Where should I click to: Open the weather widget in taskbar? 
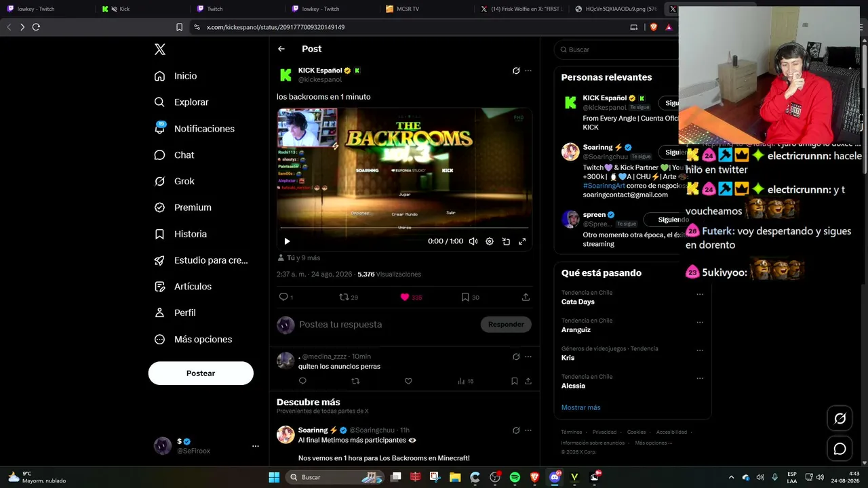[x=37, y=477]
